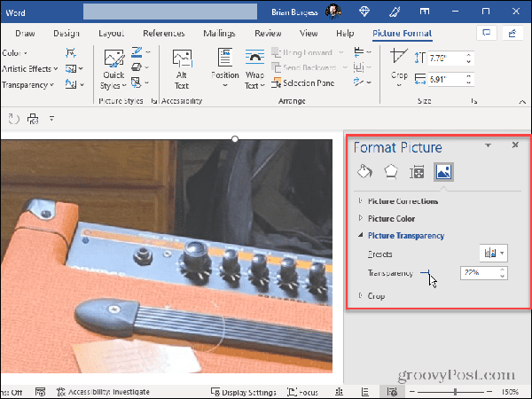Click Display Settings in status bar
532x399 pixels.
244,392
